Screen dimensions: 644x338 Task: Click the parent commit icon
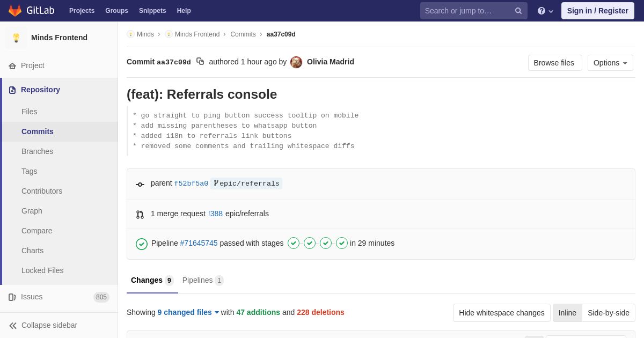pyautogui.click(x=140, y=184)
